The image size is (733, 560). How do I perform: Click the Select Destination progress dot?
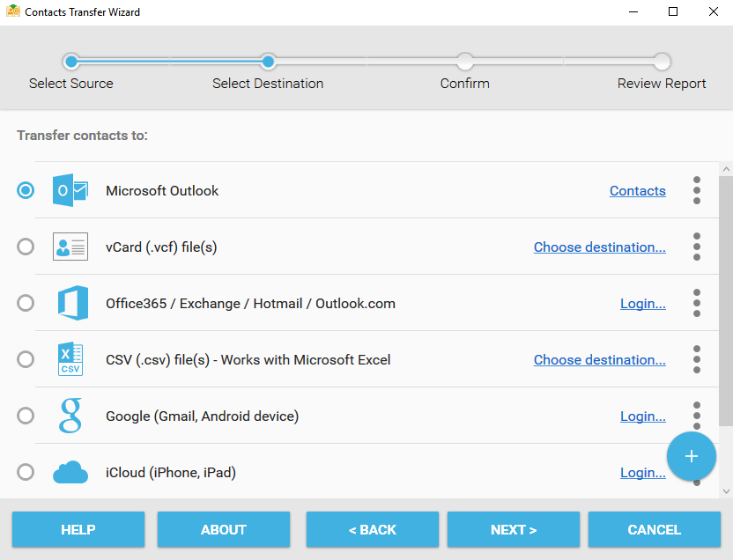tap(268, 61)
